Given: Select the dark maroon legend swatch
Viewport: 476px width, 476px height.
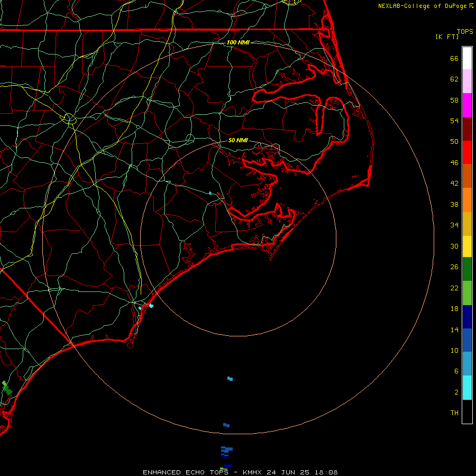Looking at the screenshot, I should [x=467, y=129].
